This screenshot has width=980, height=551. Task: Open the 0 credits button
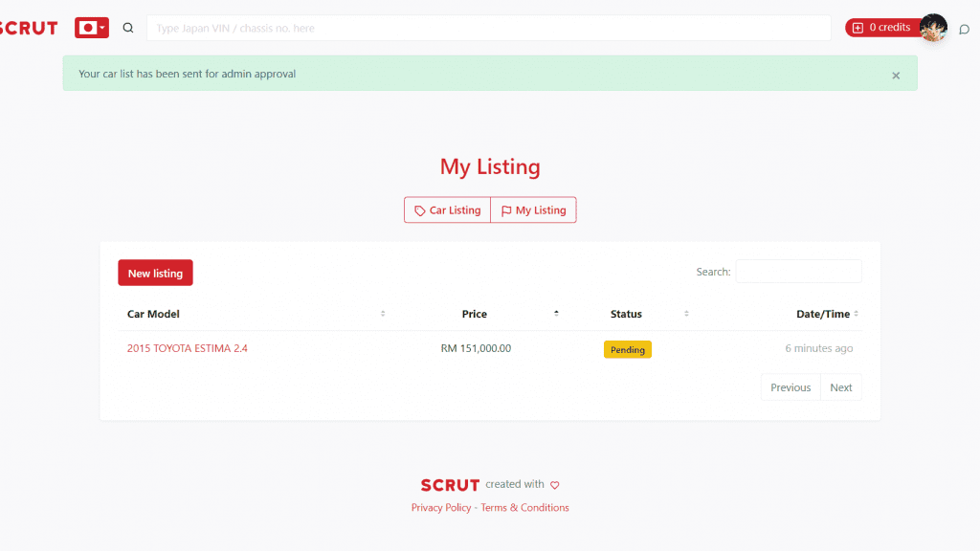tap(882, 28)
